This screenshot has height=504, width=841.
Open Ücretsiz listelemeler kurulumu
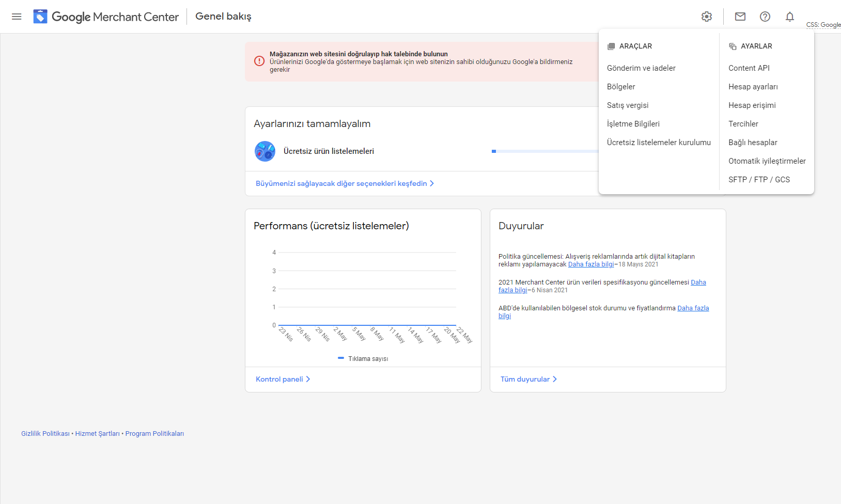[x=659, y=143]
